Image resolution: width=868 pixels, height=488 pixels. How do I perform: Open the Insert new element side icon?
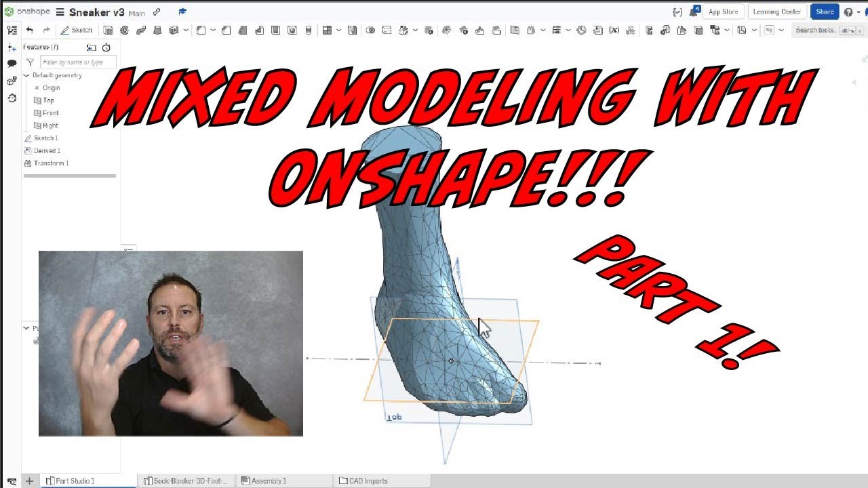[12, 47]
